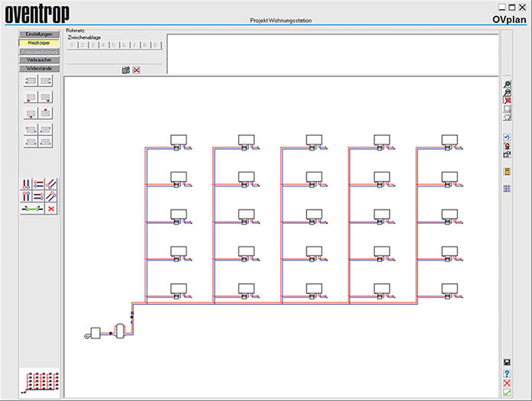Click the save diskette icon
Viewport: 532px width, 401px height.
coord(508,362)
